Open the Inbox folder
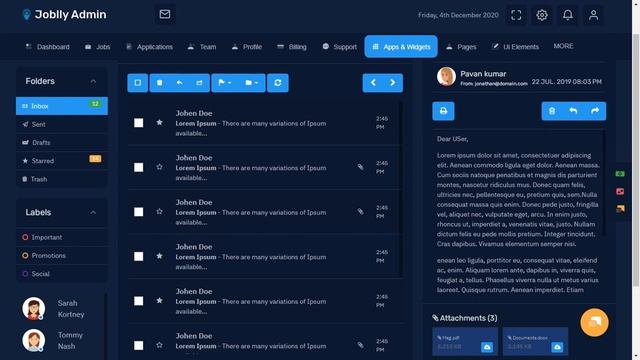This screenshot has height=360, width=640. [62, 106]
